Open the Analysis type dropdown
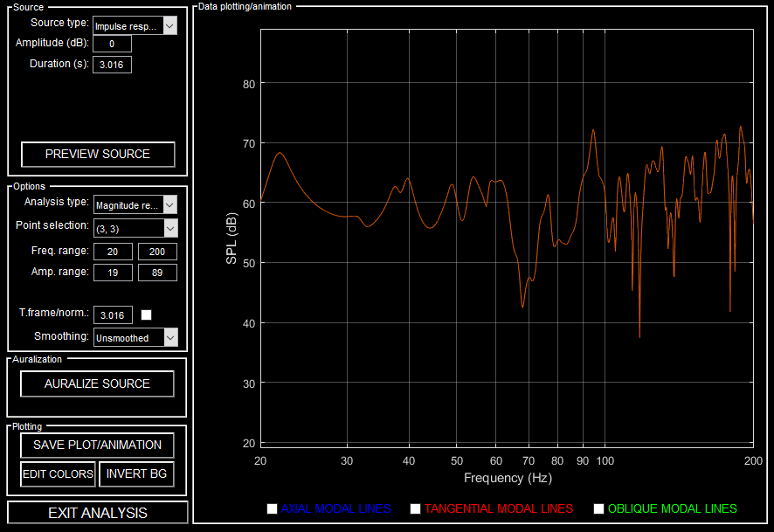The width and height of the screenshot is (774, 532). coord(135,204)
